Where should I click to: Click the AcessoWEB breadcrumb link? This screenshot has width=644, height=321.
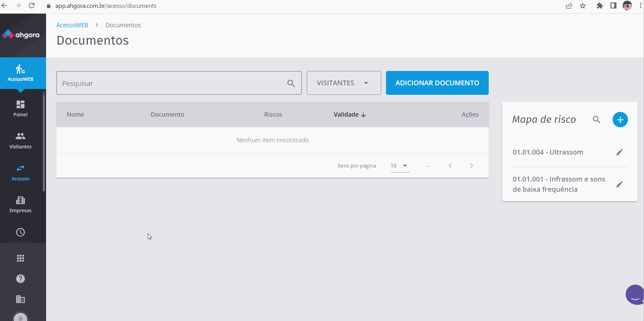72,25
